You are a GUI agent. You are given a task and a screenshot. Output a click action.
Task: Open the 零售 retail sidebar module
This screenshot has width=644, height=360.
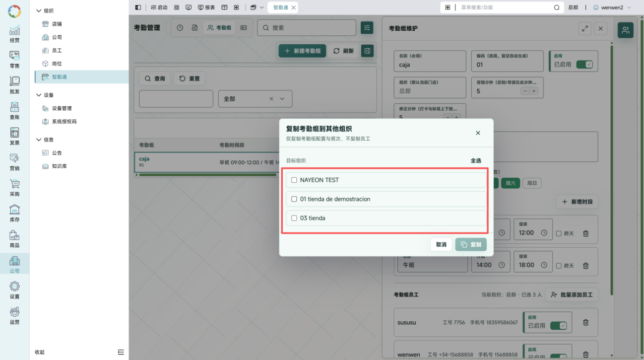click(x=14, y=59)
